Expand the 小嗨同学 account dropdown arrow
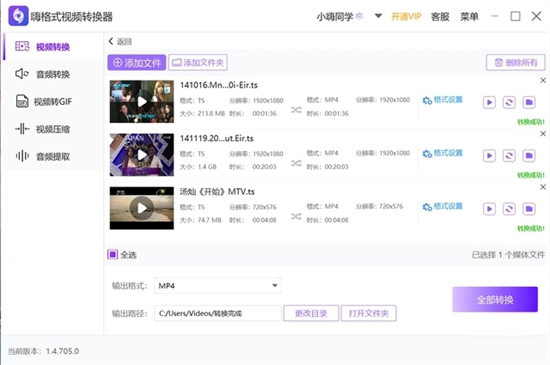Screen dimensions: 550x365 (378, 16)
